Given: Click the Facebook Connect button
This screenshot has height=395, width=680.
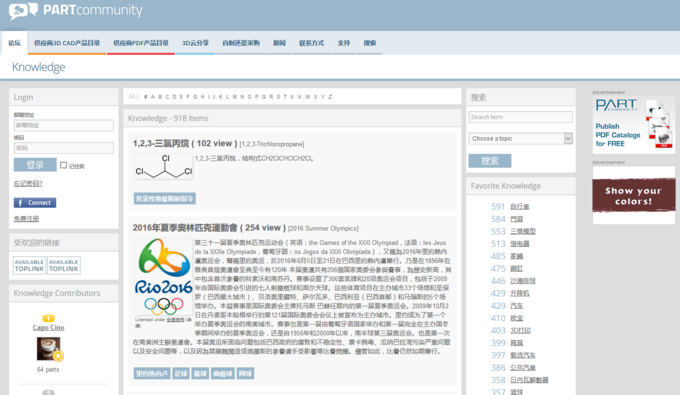Looking at the screenshot, I should 35,202.
